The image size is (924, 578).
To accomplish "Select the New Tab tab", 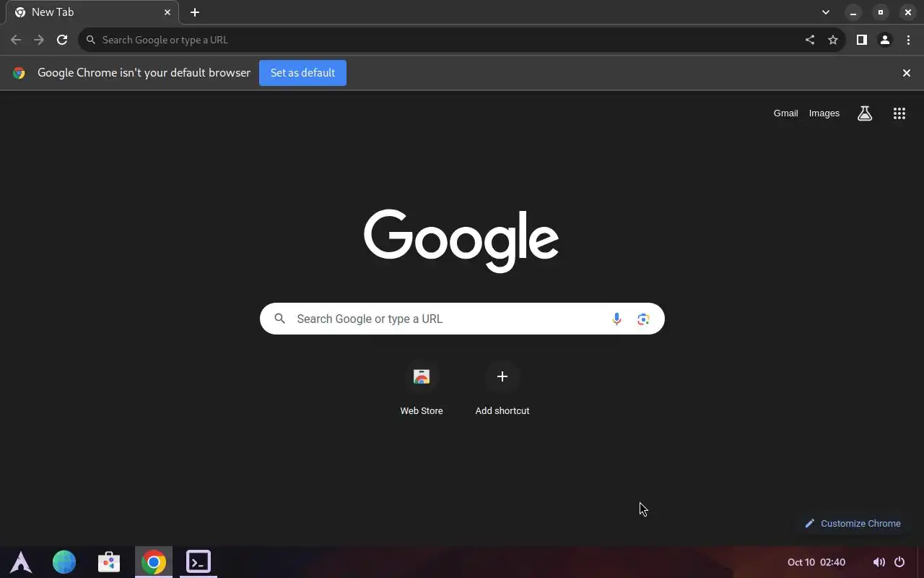I will click(x=92, y=12).
